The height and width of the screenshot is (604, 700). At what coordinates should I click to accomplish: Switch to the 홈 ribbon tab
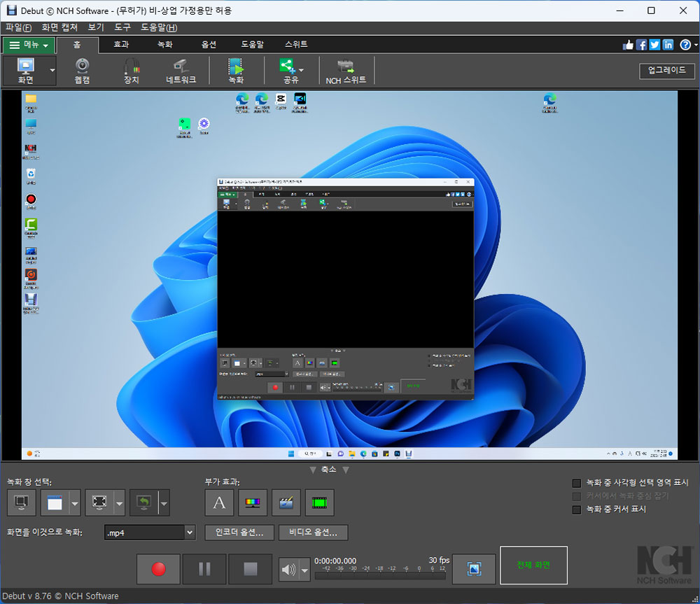pos(77,45)
